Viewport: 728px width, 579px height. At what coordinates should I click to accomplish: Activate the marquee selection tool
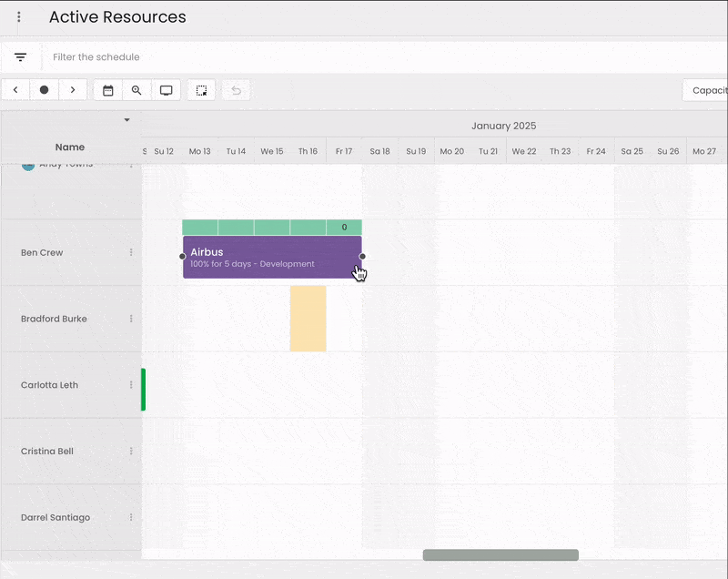click(201, 90)
